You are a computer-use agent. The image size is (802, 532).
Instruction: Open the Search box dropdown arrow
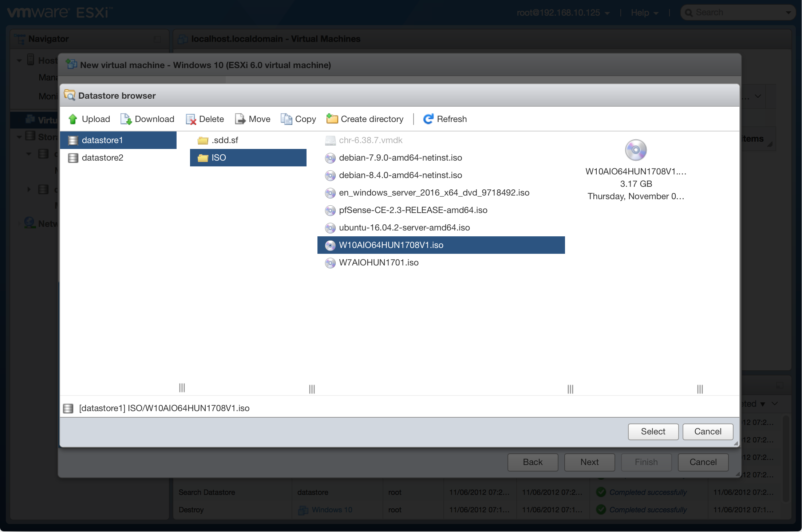[x=788, y=13]
